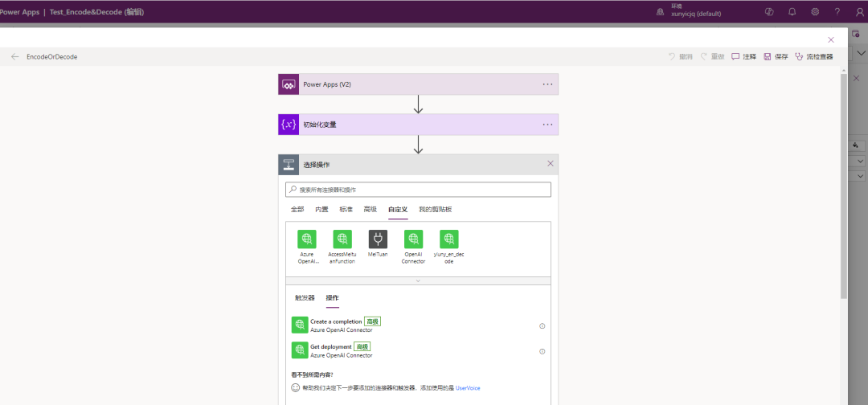The image size is (868, 405).
Task: Open settings gear in top bar
Action: click(x=815, y=12)
